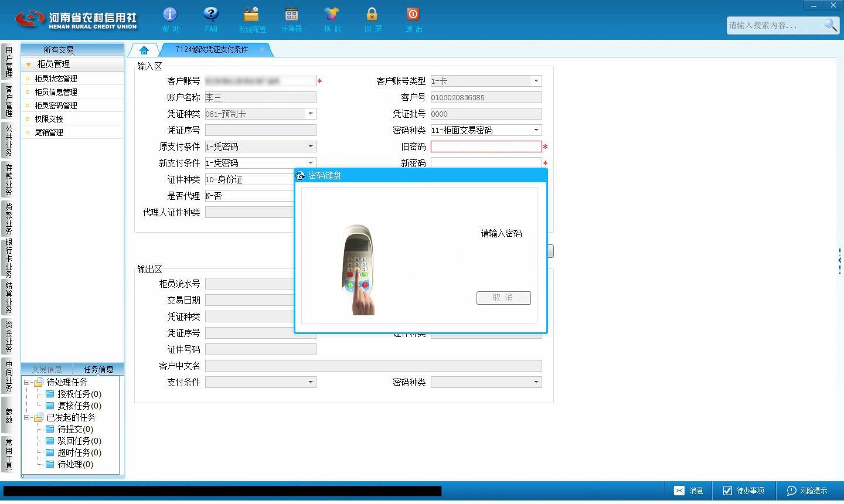This screenshot has height=504, width=844.
Task: Click the 退出 exit icon
Action: coord(413,19)
